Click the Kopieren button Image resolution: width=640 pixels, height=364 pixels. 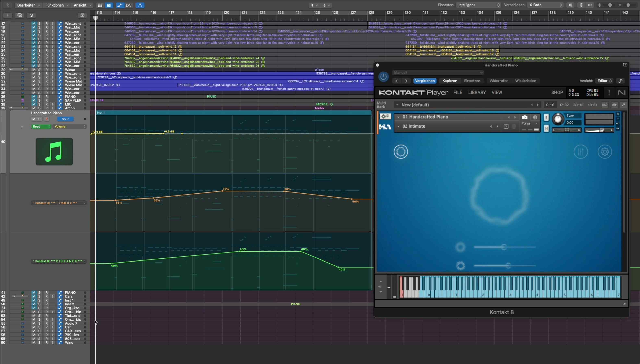click(x=449, y=81)
